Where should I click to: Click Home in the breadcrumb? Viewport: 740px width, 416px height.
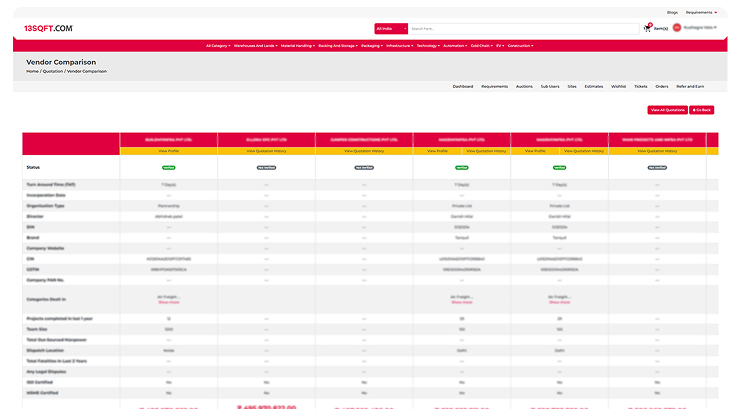[32, 71]
